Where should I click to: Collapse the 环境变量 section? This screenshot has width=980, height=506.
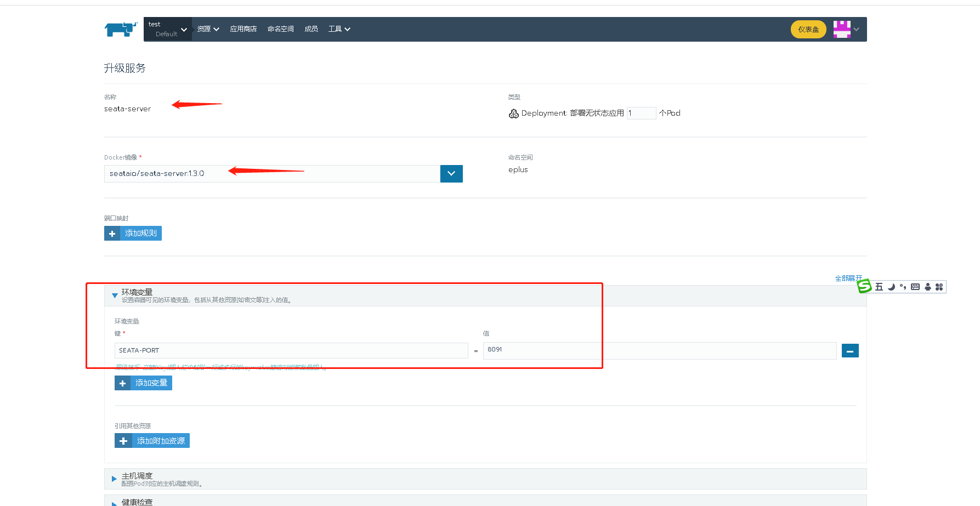pyautogui.click(x=115, y=295)
